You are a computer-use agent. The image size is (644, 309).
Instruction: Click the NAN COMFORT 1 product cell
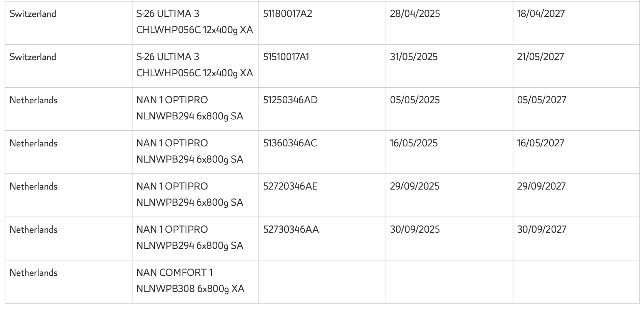pos(190,281)
